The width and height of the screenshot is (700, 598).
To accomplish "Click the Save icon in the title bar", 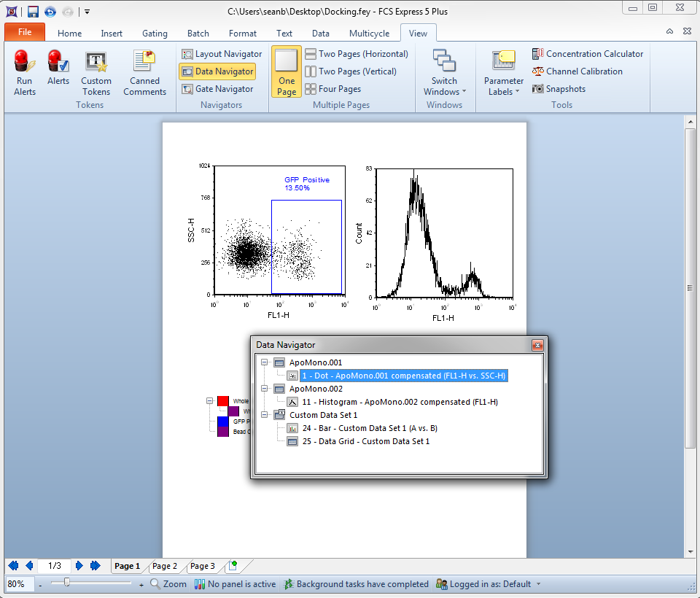I will click(33, 12).
